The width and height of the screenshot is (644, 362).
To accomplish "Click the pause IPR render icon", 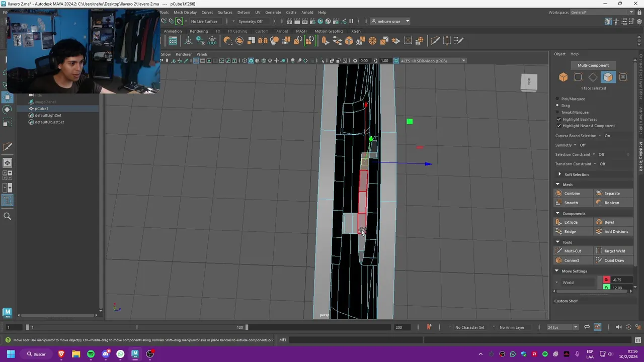I will [x=351, y=21].
